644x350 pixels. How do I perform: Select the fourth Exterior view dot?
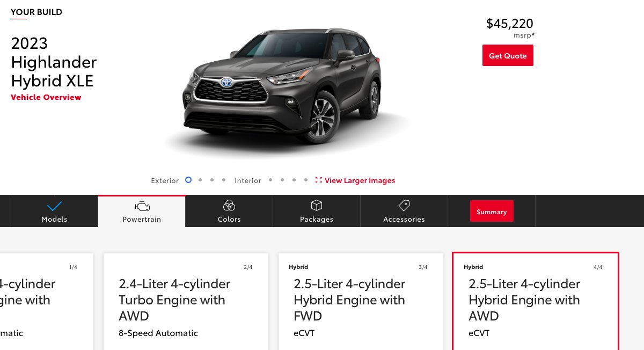coord(224,180)
